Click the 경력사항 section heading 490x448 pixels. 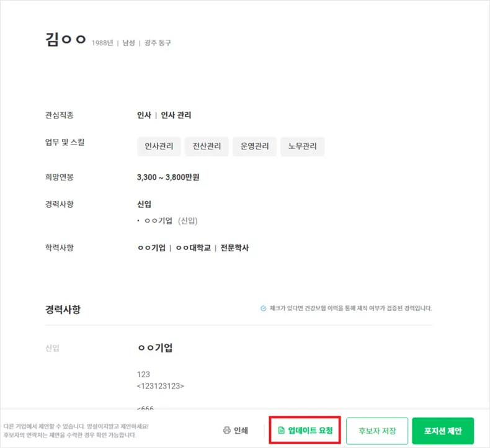pyautogui.click(x=63, y=309)
